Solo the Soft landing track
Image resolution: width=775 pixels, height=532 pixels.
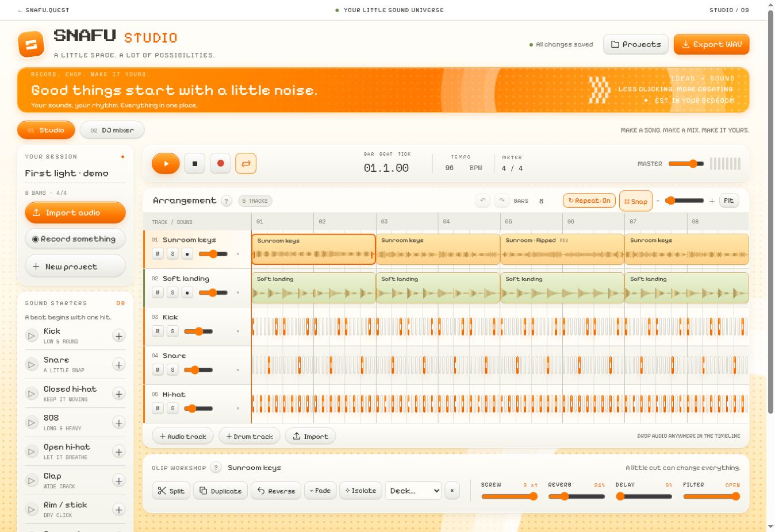pyautogui.click(x=172, y=292)
